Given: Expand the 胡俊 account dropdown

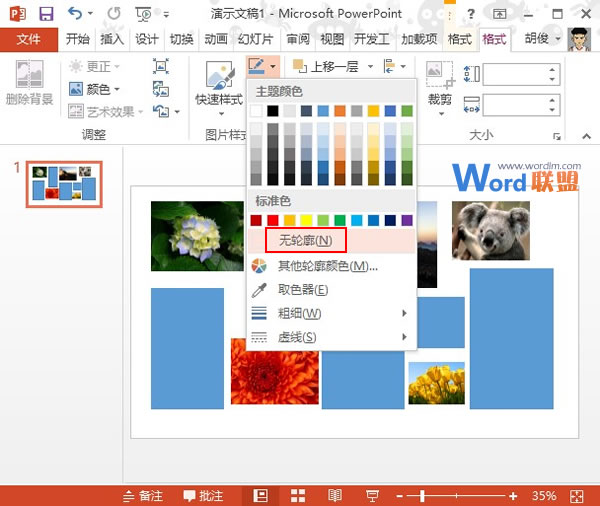Looking at the screenshot, I should tap(558, 39).
